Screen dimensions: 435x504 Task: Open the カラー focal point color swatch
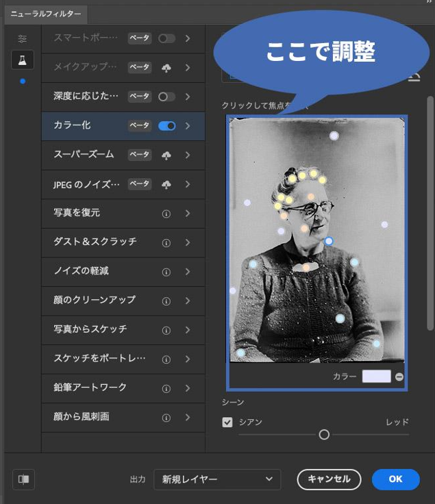(377, 377)
